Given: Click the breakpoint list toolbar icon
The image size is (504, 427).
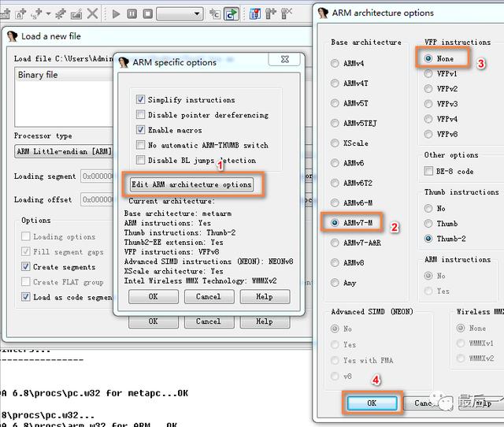Looking at the screenshot, I should [x=255, y=13].
